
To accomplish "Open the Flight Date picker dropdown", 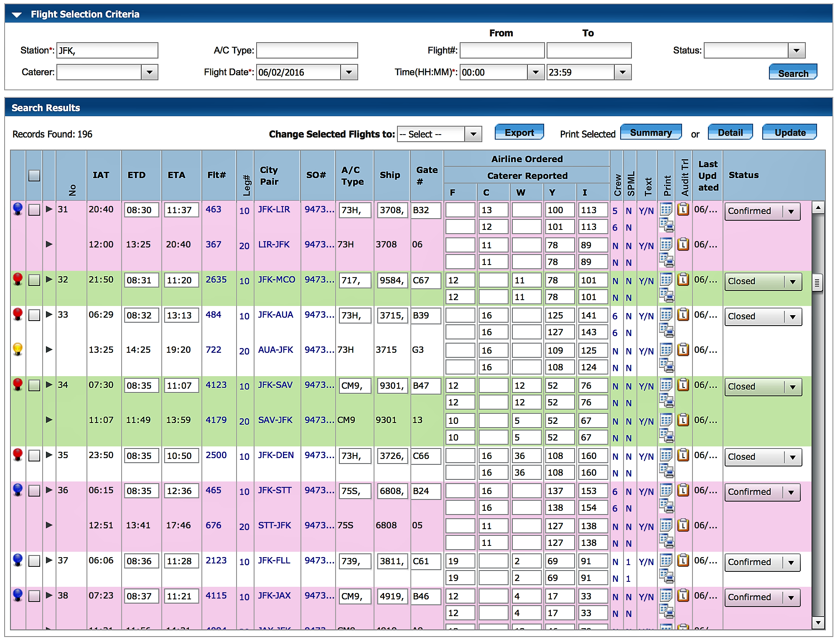I will pos(349,72).
